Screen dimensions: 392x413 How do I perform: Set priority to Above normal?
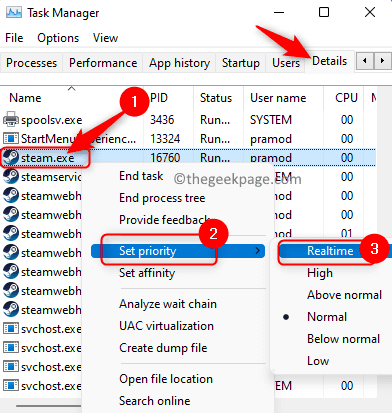[344, 295]
